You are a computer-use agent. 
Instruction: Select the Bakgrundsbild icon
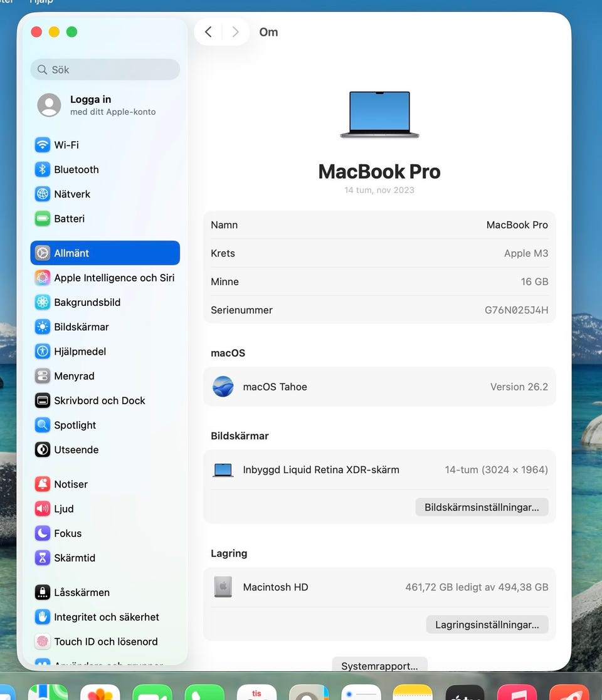[42, 302]
